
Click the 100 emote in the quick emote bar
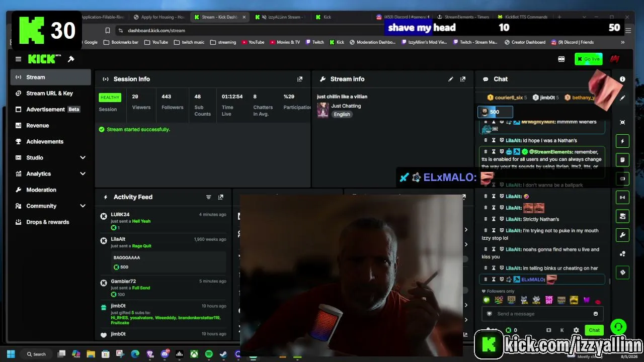tap(499, 300)
